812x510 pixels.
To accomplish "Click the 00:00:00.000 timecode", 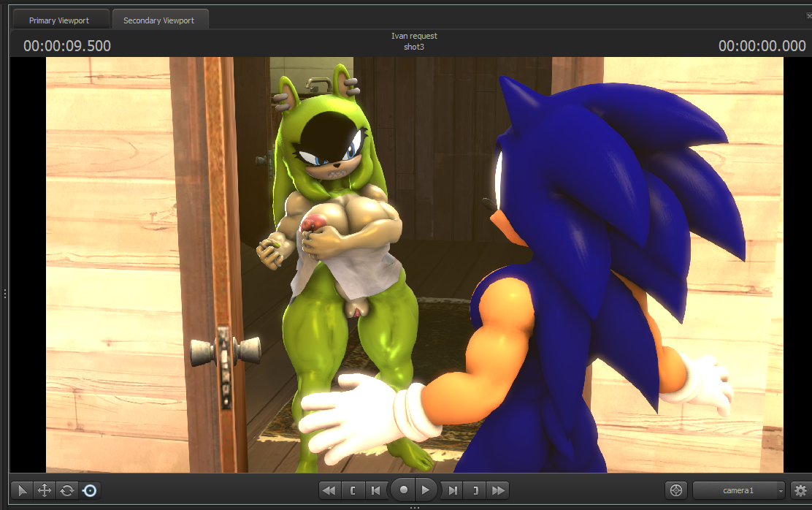I will tap(762, 46).
